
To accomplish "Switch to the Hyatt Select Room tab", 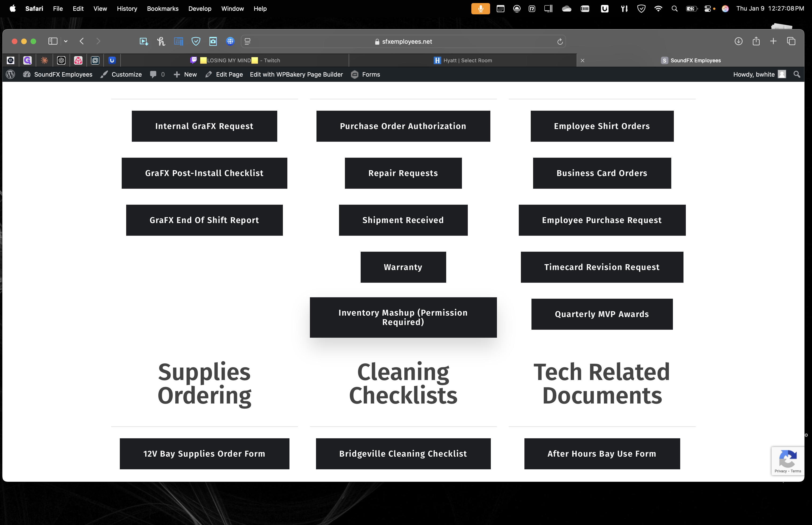I will tap(463, 60).
